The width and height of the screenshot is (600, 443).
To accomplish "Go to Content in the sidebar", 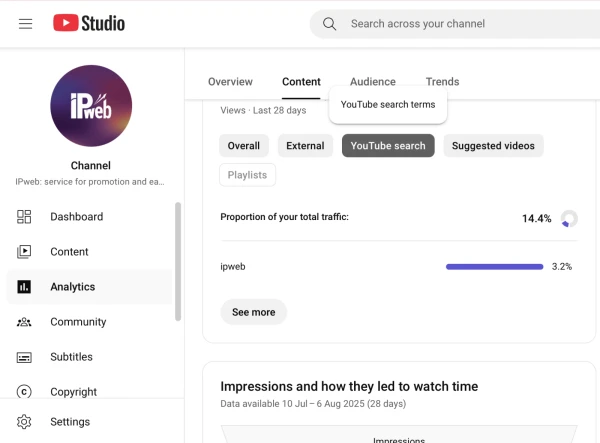I will click(x=69, y=252).
